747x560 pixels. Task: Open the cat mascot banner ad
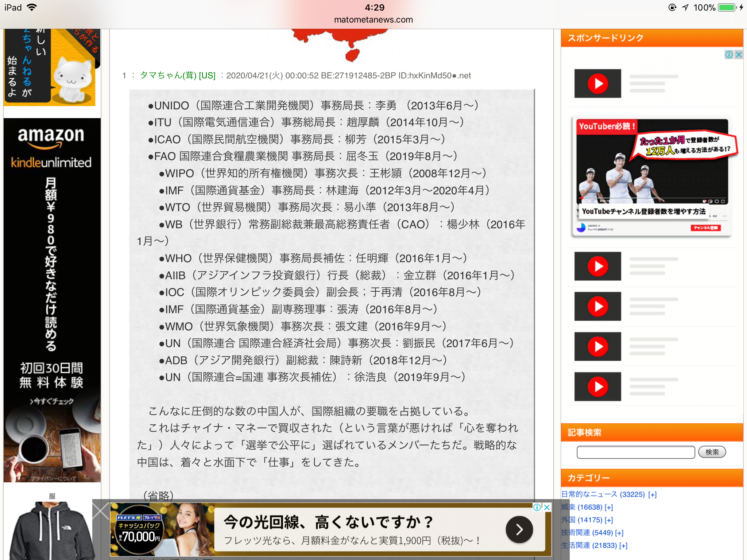pyautogui.click(x=50, y=67)
